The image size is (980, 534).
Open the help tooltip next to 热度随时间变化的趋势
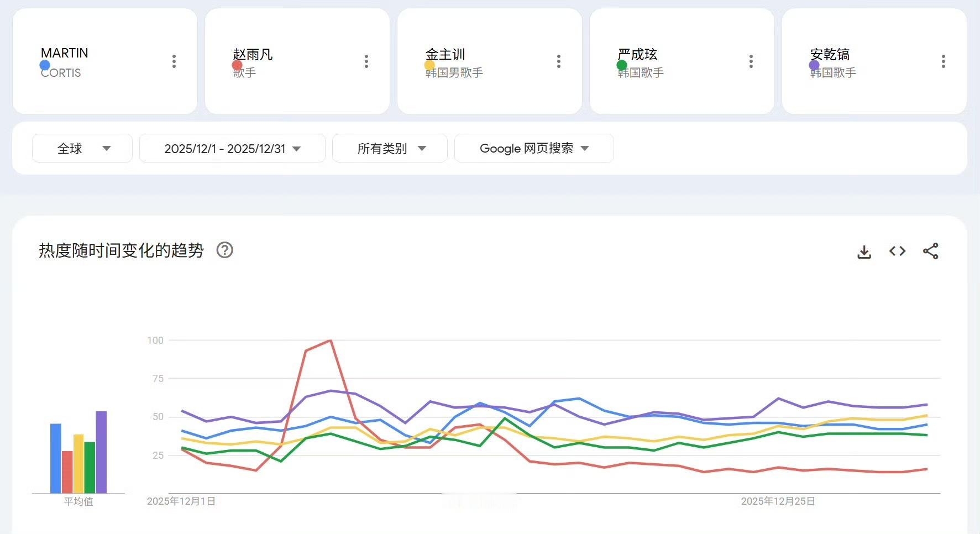point(224,250)
